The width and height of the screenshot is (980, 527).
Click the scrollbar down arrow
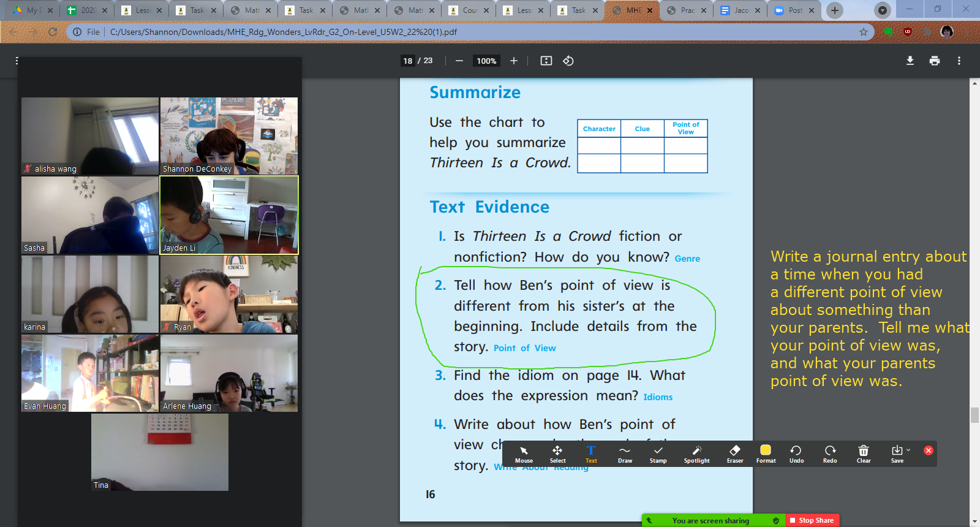pyautogui.click(x=974, y=522)
